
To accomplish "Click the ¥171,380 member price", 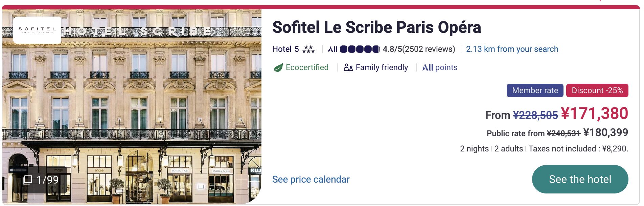I will [x=594, y=114].
